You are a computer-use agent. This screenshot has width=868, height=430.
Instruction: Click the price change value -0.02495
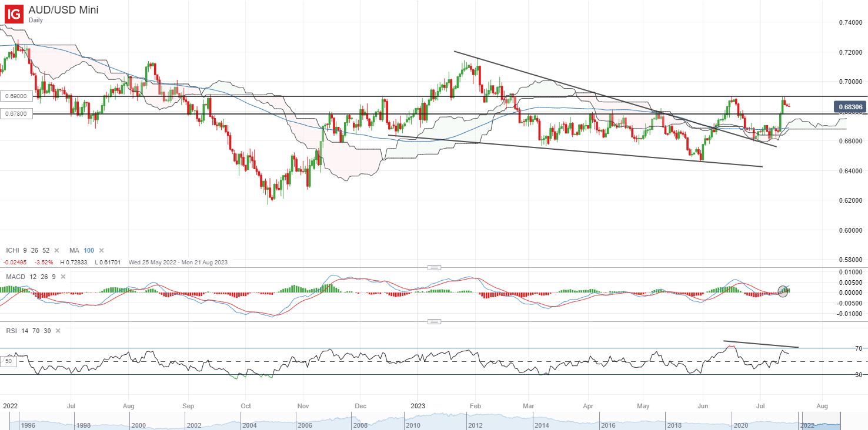[14, 262]
